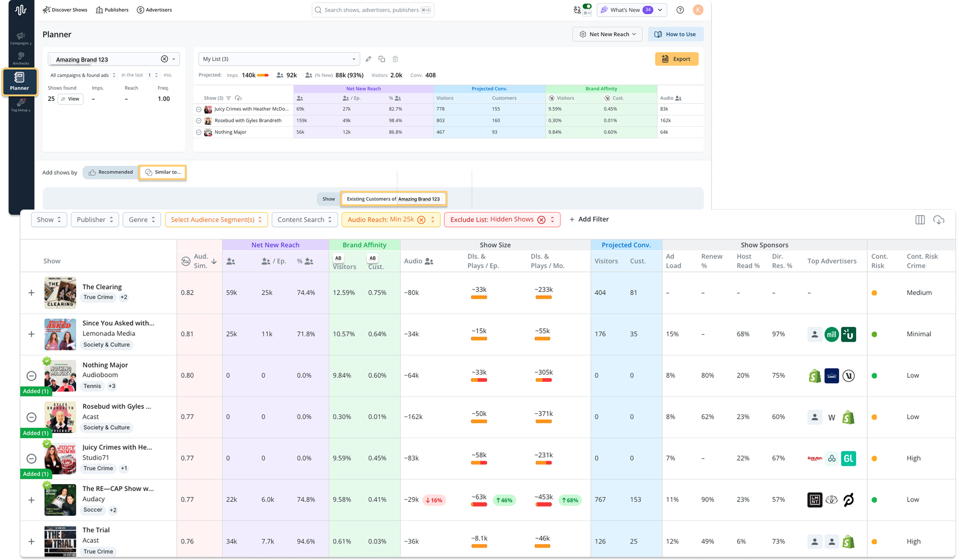Click the duplicate list icon
Viewport: 957px width, 560px height.
click(x=382, y=59)
